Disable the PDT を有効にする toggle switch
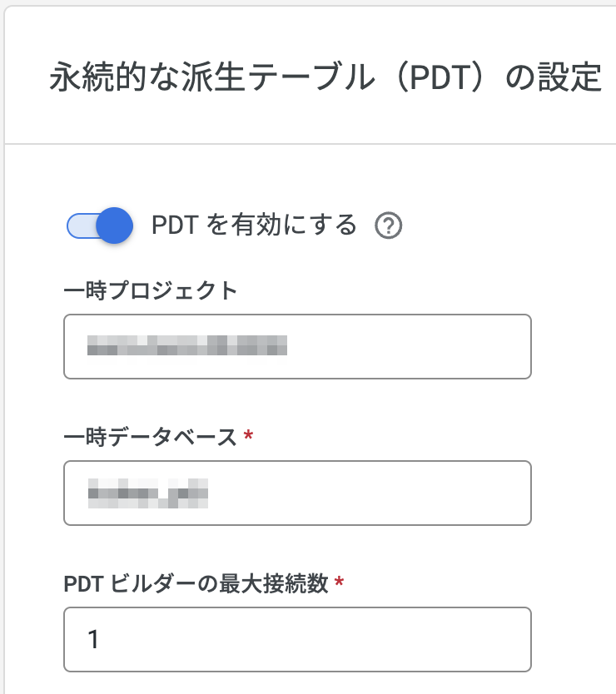Image resolution: width=616 pixels, height=694 pixels. [x=100, y=226]
